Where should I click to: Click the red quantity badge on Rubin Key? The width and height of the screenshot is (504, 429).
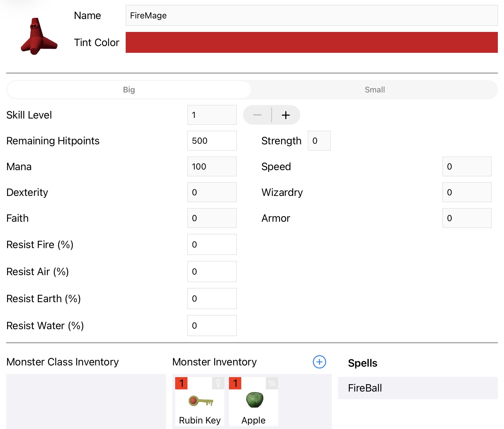point(181,383)
